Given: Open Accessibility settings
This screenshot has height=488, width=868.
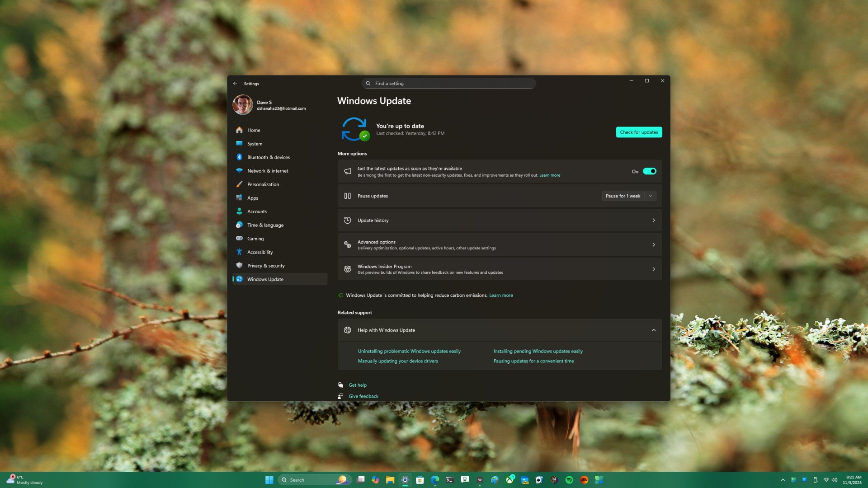Looking at the screenshot, I should tap(280, 252).
